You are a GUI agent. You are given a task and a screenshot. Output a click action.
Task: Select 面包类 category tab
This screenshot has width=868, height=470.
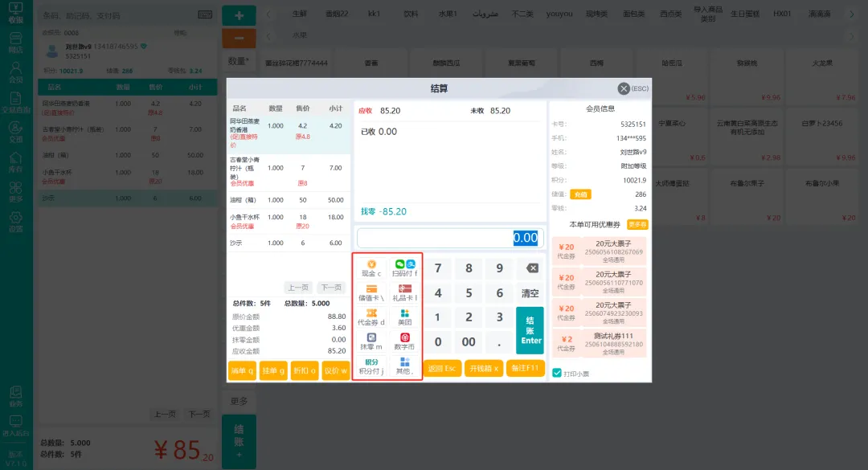point(634,14)
